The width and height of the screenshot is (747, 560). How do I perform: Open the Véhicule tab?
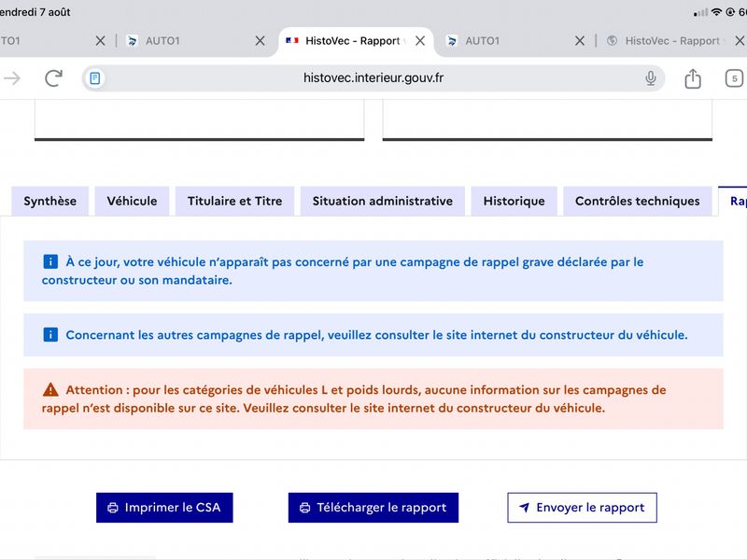click(x=132, y=201)
